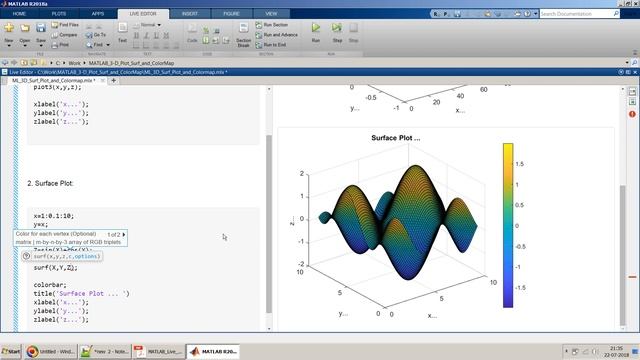
Task: Open the VIEW tab
Action: [271, 14]
